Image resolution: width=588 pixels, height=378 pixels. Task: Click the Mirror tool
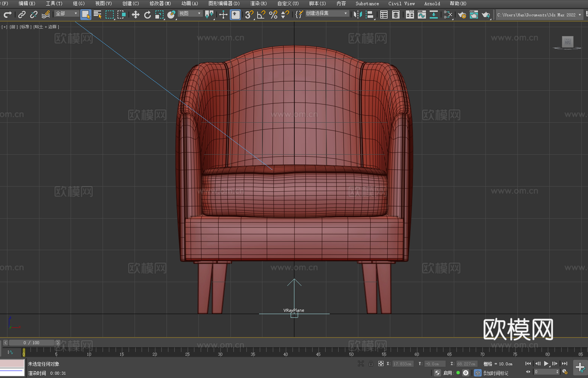click(x=358, y=14)
